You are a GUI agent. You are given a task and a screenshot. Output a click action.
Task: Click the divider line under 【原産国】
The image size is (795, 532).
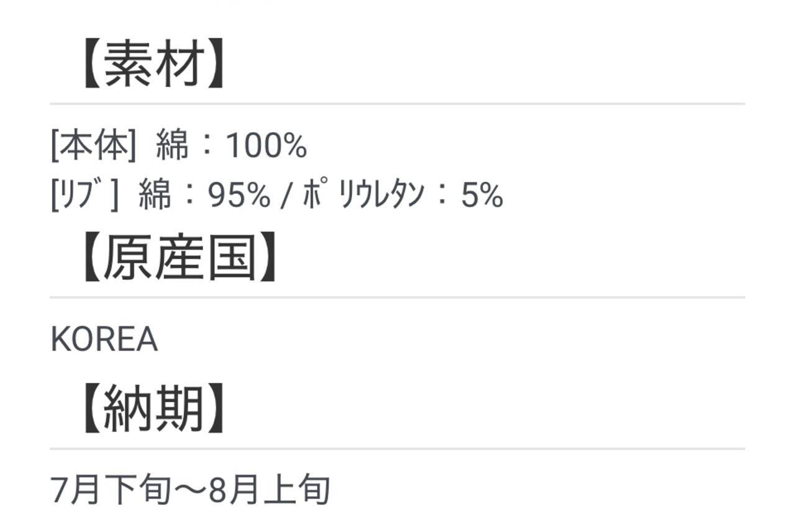pos(397,297)
